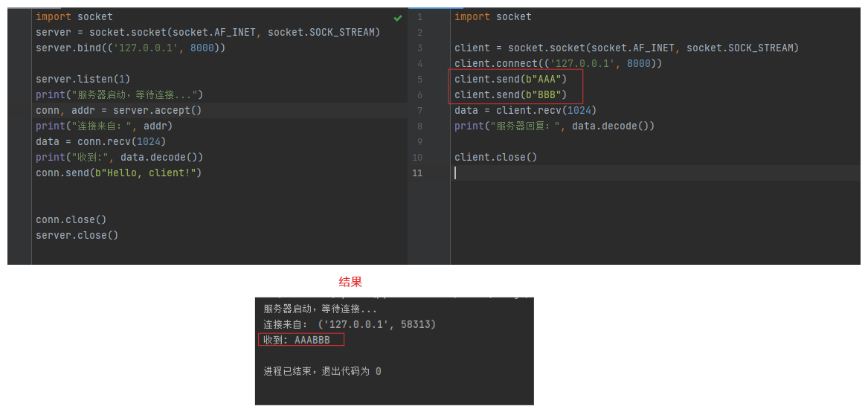Click the red 结果 label
This screenshot has height=412, width=868.
click(x=350, y=283)
